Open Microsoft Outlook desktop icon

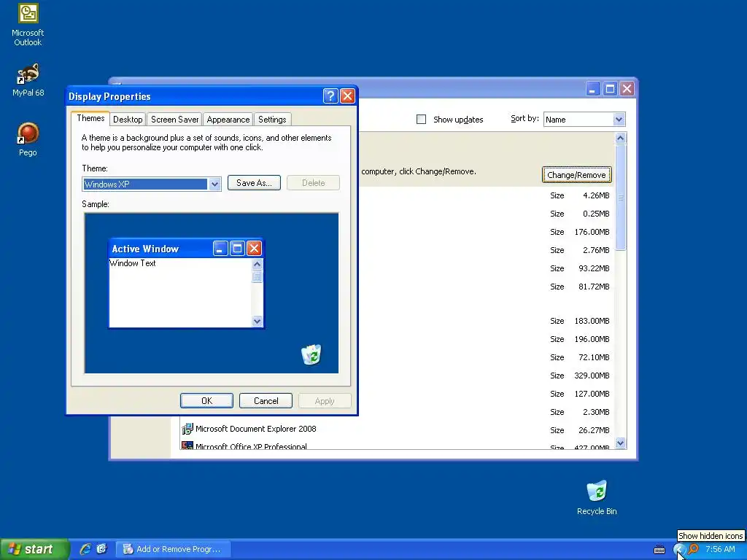28,25
